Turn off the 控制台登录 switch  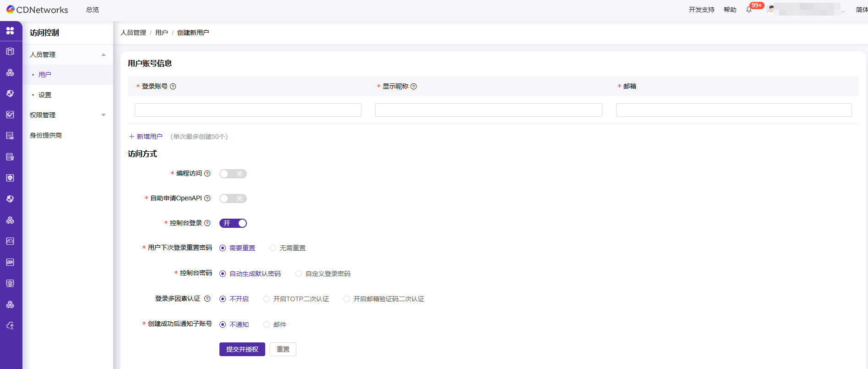click(x=233, y=223)
